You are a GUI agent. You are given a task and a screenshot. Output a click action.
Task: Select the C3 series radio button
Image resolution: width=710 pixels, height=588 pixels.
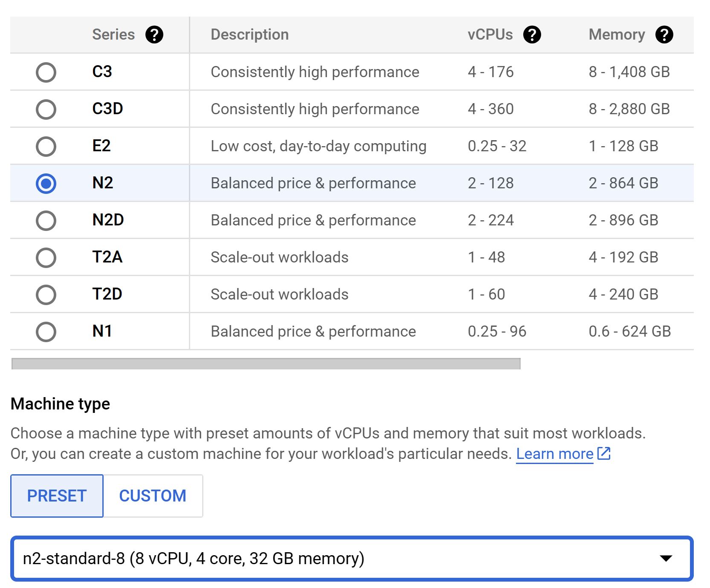tap(46, 72)
